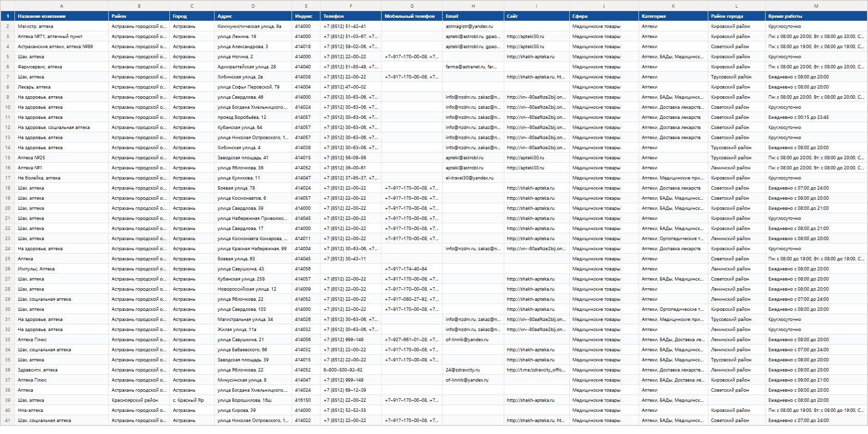The image size is (868, 434).
Task: Click mobile number "+7–917–174–40–84"
Action: point(412,269)
